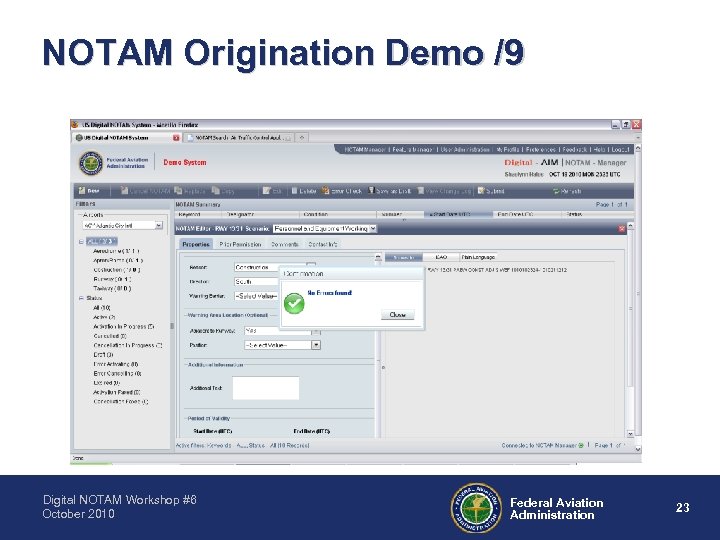The image size is (720, 540).
Task: Click the Logout top link
Action: coord(620,150)
